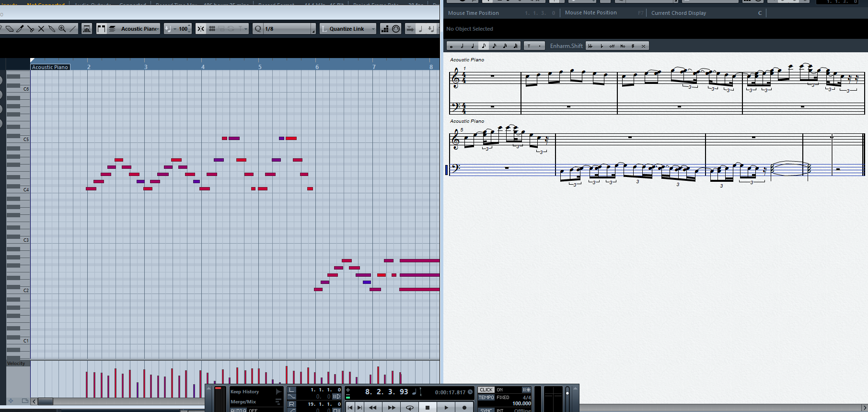The height and width of the screenshot is (412, 868).
Task: Open the 1/8 quantize preset dropdown
Action: pyautogui.click(x=313, y=30)
